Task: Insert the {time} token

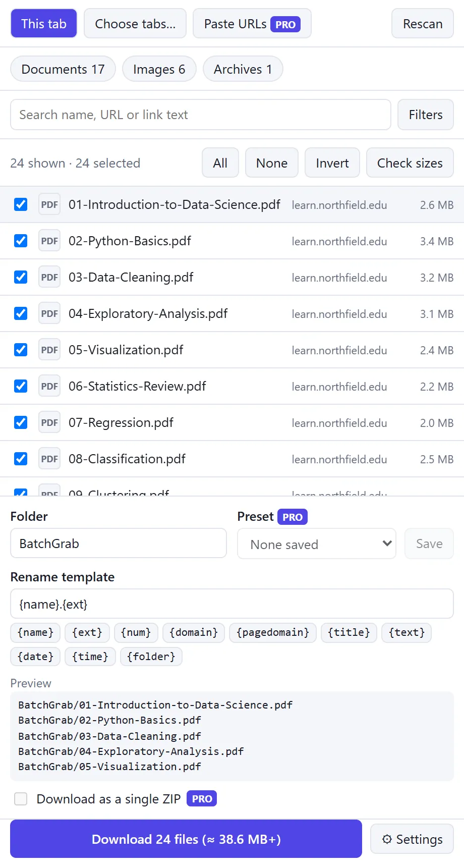Action: click(90, 657)
